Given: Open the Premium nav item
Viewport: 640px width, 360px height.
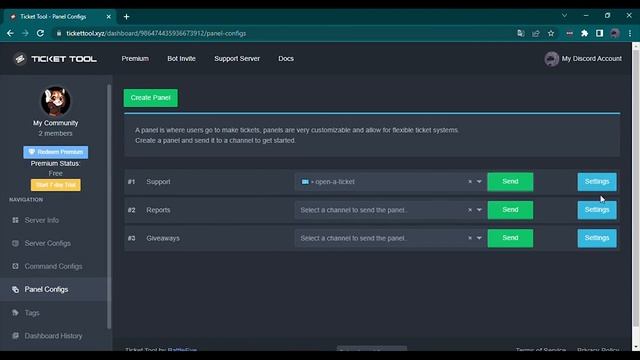Looking at the screenshot, I should click(135, 59).
